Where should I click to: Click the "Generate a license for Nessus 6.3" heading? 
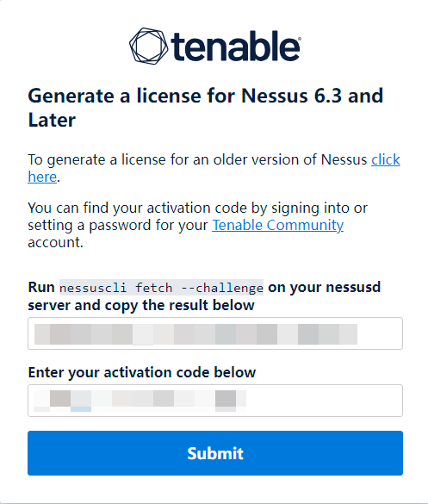185,96
